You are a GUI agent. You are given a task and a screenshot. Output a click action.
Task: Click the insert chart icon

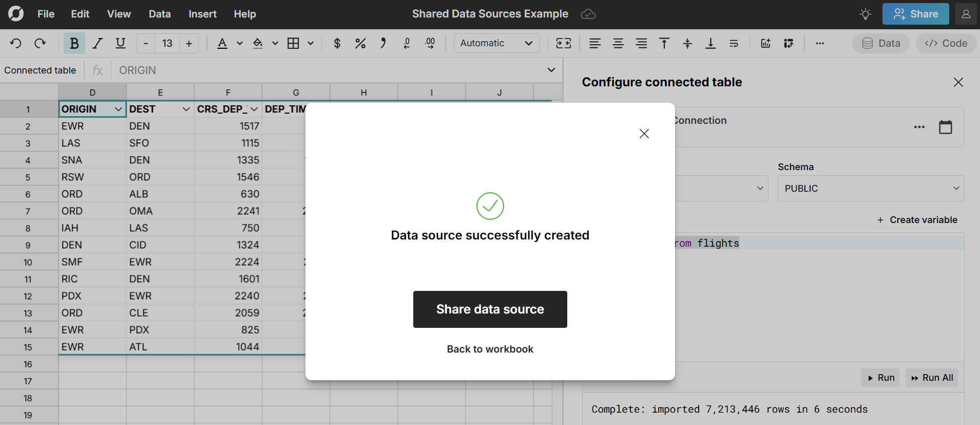[x=765, y=43]
